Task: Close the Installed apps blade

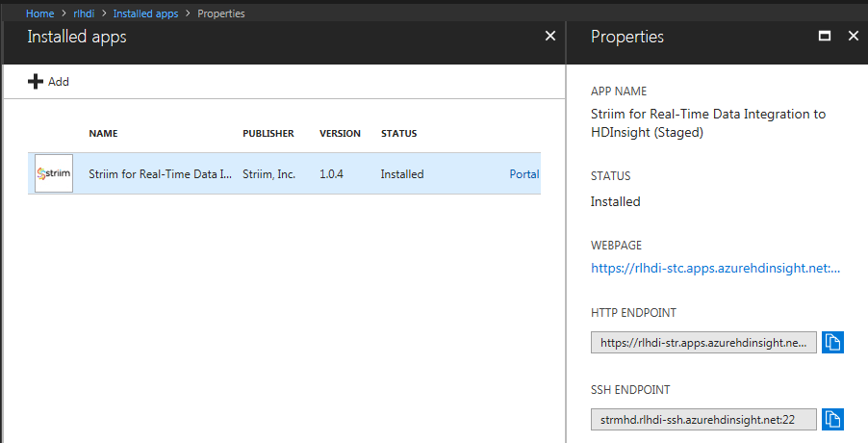Action: click(x=550, y=36)
